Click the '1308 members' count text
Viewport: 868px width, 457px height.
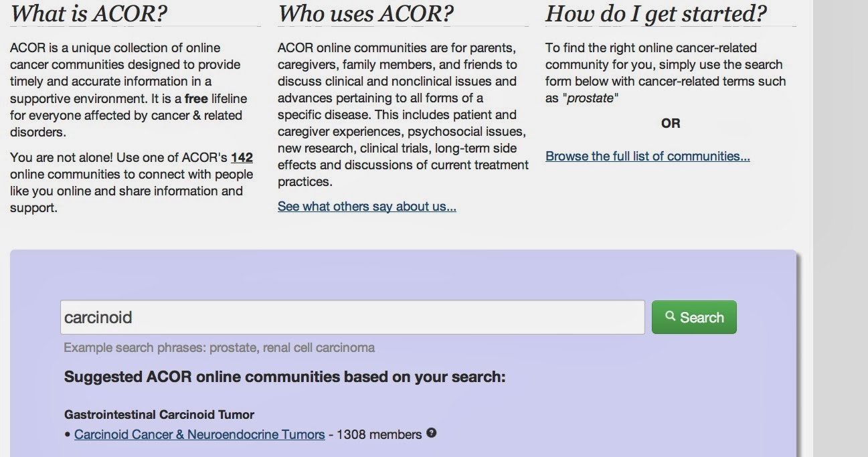(379, 434)
